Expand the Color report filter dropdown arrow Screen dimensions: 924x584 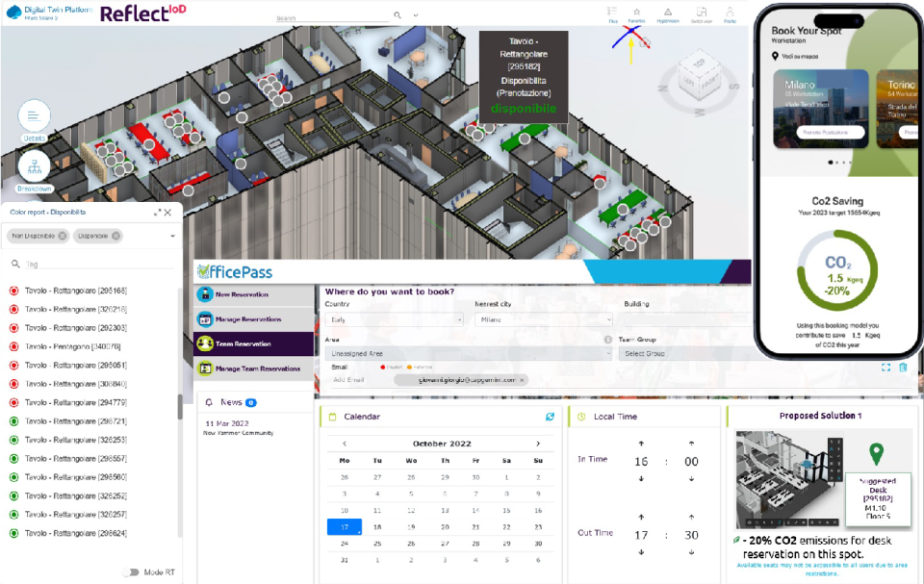pos(173,236)
